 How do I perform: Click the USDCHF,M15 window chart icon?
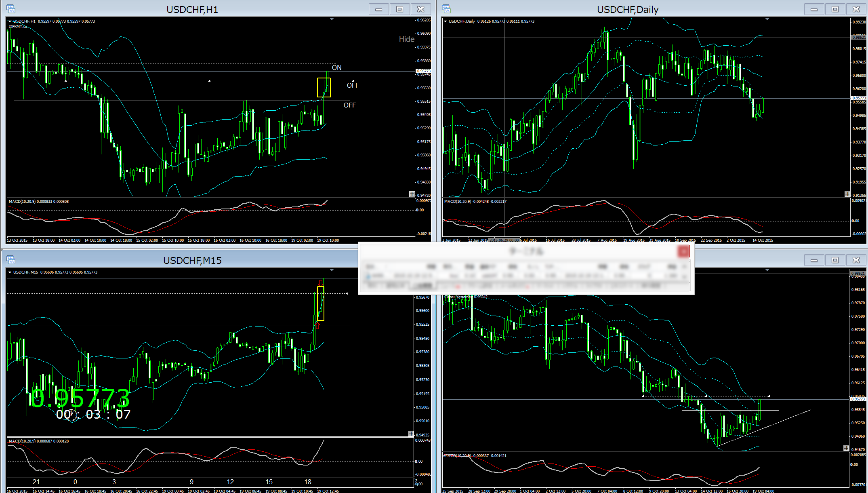pyautogui.click(x=11, y=260)
